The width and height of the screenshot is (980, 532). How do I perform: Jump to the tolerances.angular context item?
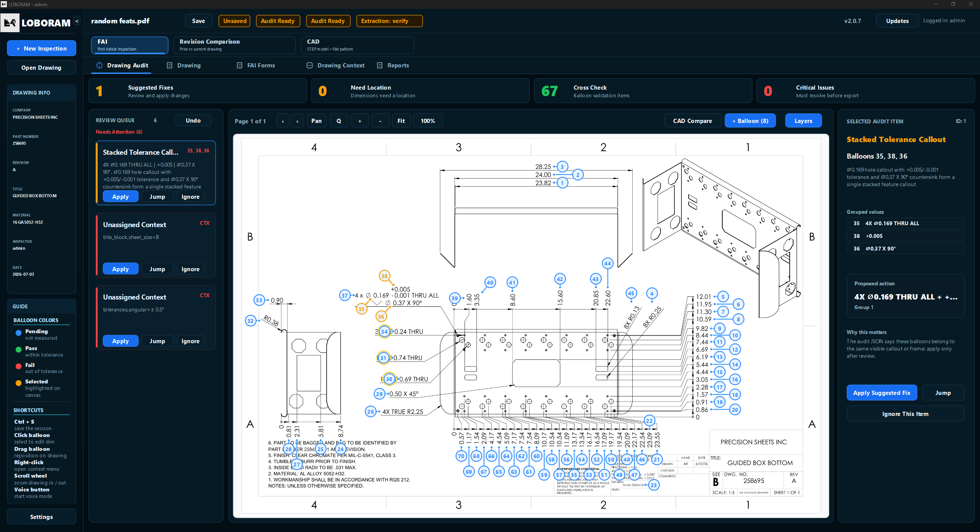(157, 341)
